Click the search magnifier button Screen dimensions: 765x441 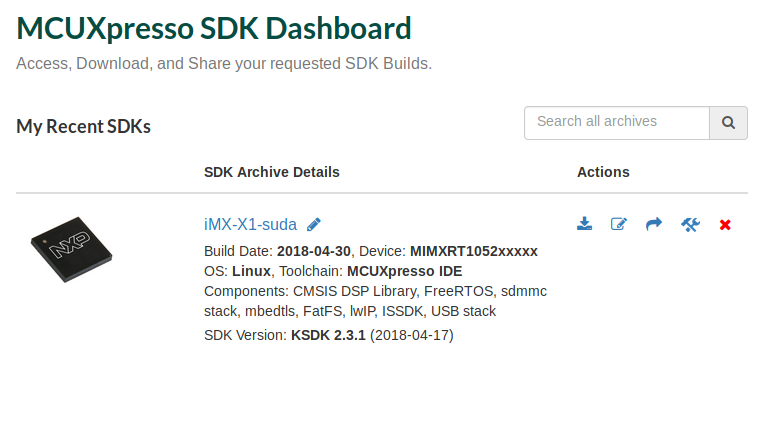pyautogui.click(x=728, y=123)
